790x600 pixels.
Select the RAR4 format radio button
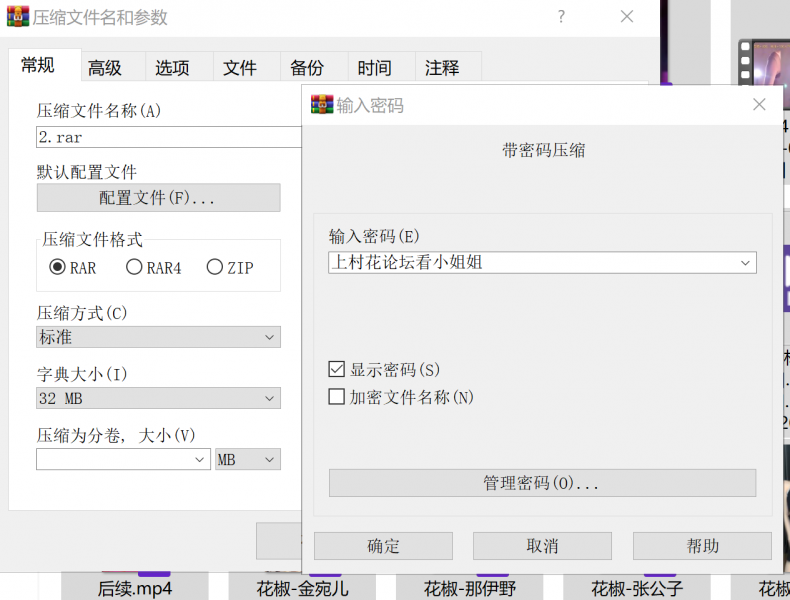(x=134, y=267)
